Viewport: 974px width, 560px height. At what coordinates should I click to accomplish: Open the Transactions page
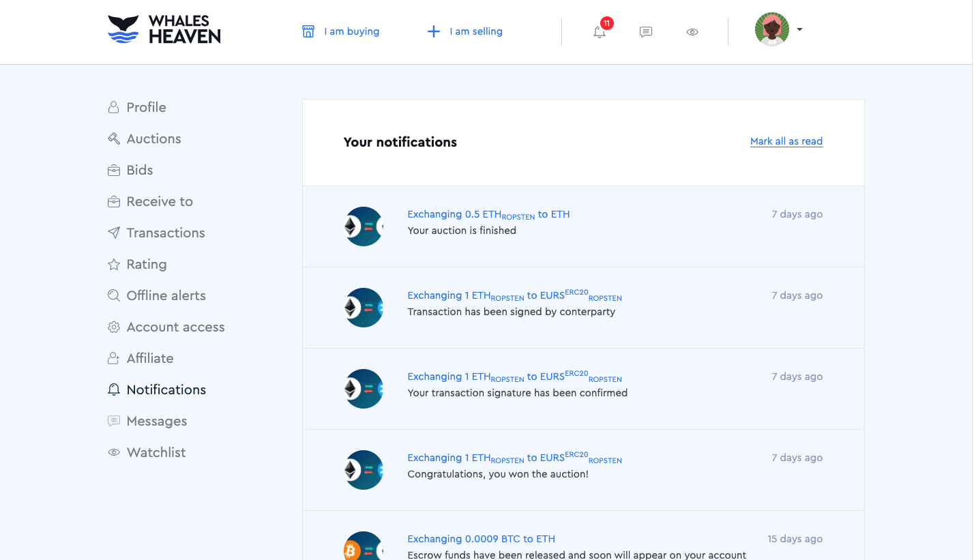click(x=166, y=233)
